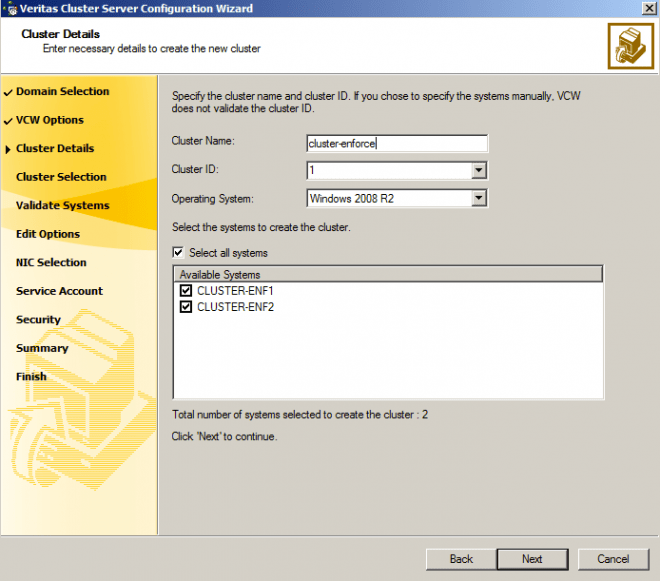This screenshot has width=660, height=581.
Task: Click the Cluster Details current-step arrow
Action: click(x=8, y=149)
